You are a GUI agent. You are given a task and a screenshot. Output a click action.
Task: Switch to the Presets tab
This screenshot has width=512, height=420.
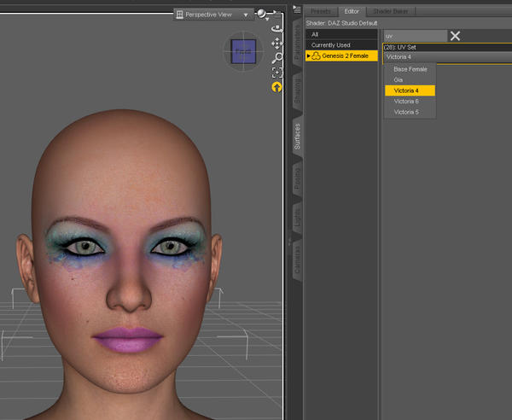tap(321, 11)
